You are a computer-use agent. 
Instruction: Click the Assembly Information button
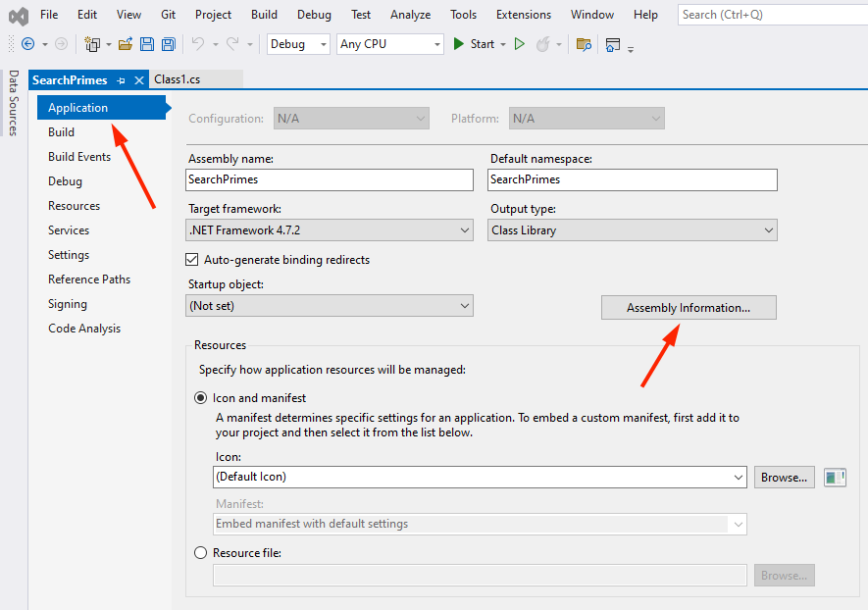tap(689, 308)
